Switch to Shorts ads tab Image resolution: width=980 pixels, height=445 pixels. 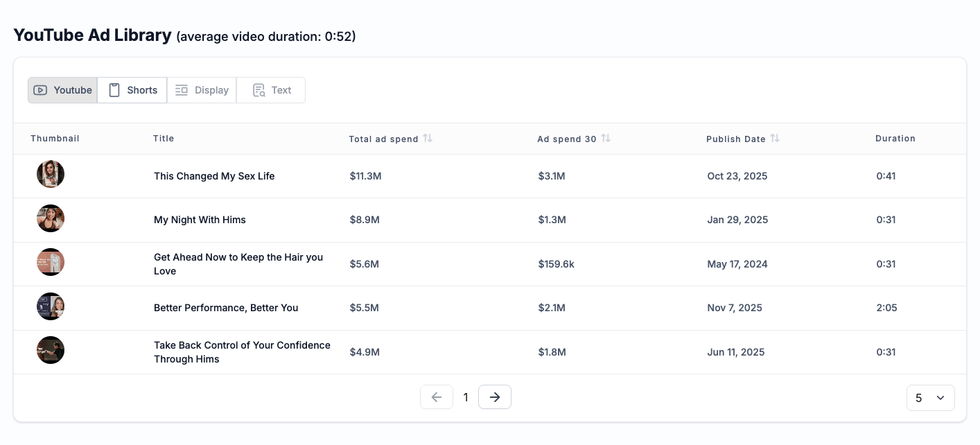click(132, 90)
